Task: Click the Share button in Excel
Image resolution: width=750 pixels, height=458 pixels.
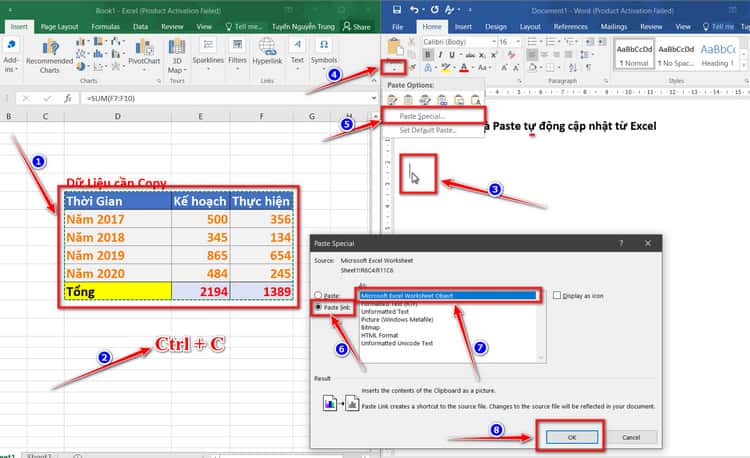Action: coord(357,27)
